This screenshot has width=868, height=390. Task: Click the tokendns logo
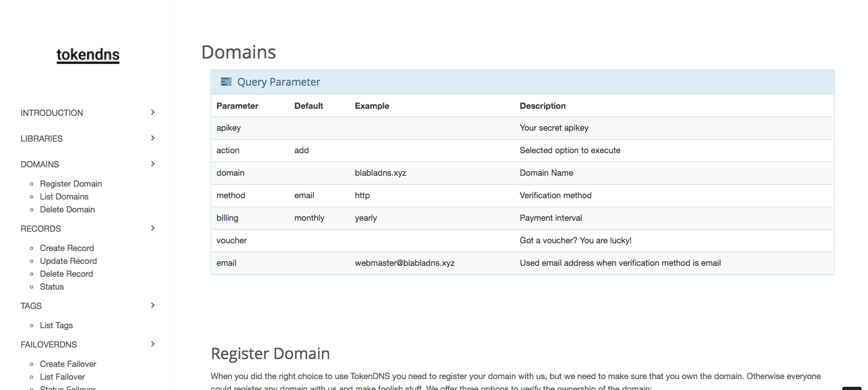(x=88, y=56)
